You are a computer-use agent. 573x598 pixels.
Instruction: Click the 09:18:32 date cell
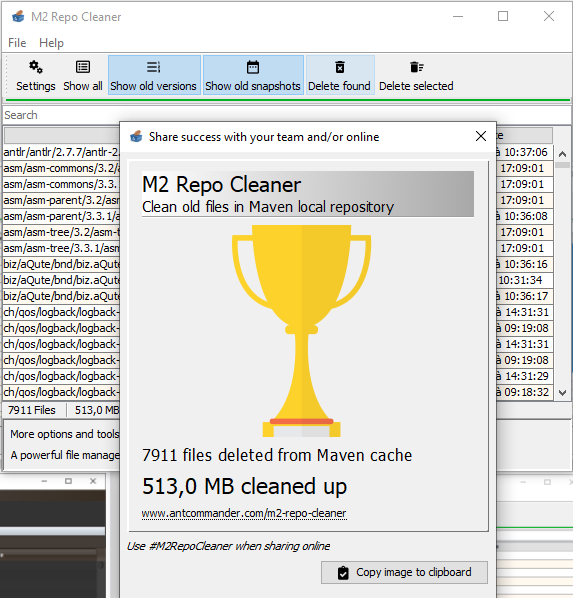524,392
